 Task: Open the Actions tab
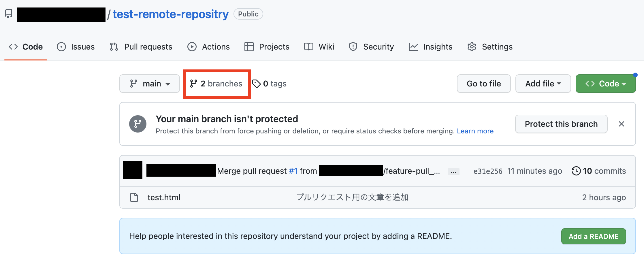(x=208, y=47)
